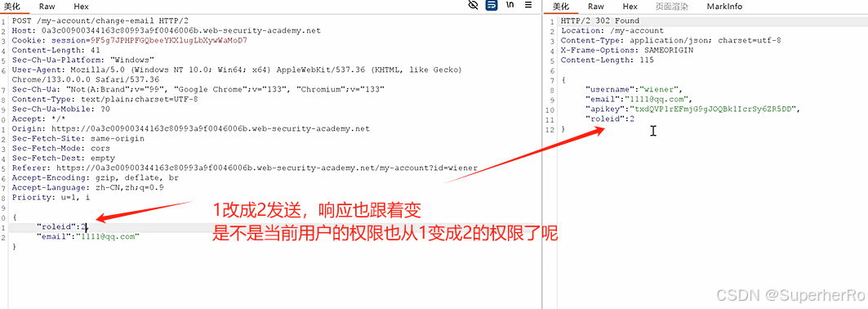Click the response "apikey" value line

tap(694, 109)
